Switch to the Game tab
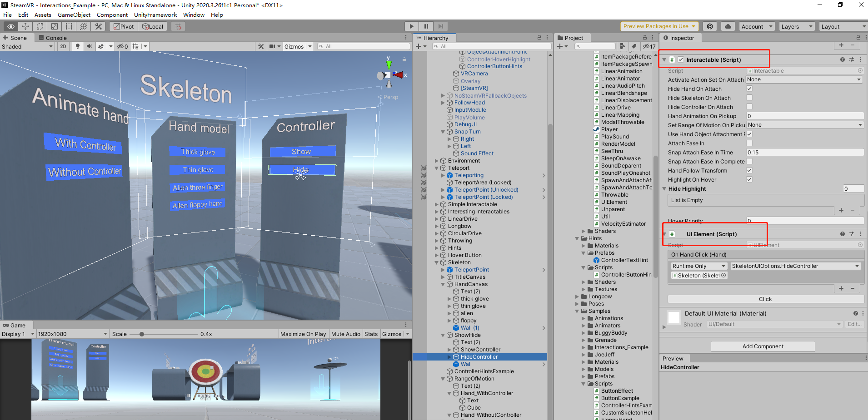The height and width of the screenshot is (420, 868). pyautogui.click(x=14, y=325)
